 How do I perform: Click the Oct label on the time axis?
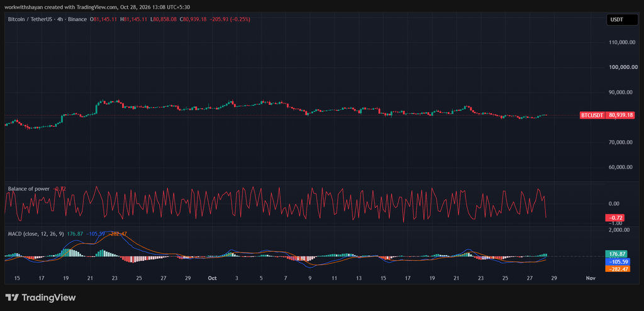tap(212, 278)
